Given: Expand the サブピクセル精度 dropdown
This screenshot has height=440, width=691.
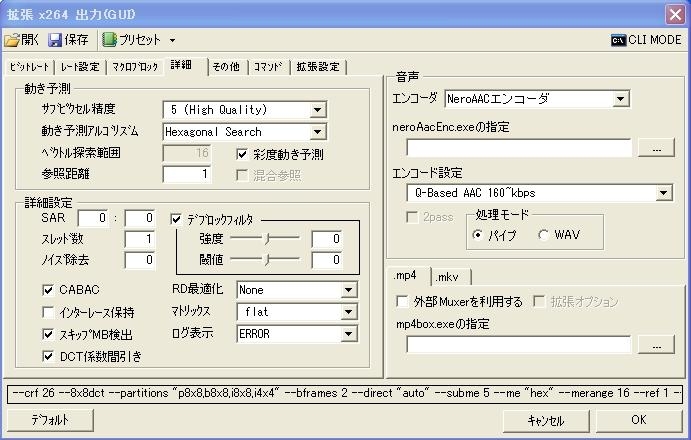Looking at the screenshot, I should (x=317, y=110).
